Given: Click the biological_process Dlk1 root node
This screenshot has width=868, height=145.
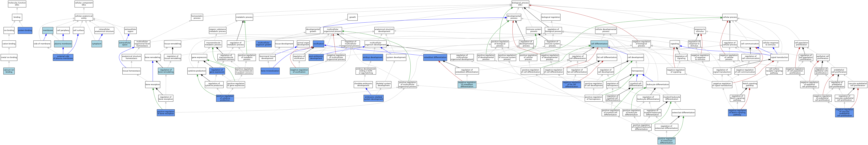Looking at the screenshot, I should tap(520, 4).
